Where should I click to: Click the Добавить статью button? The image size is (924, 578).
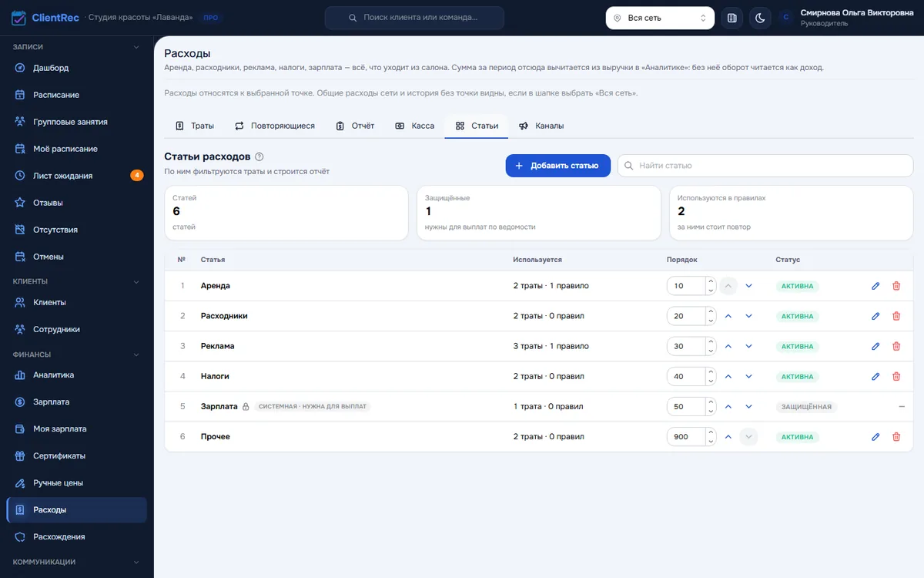click(558, 166)
